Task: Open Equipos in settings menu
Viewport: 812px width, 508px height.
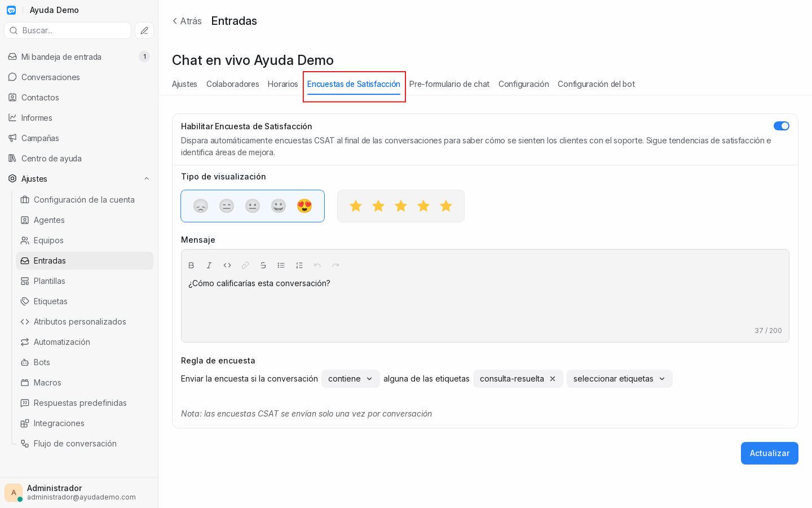Action: pos(85,240)
